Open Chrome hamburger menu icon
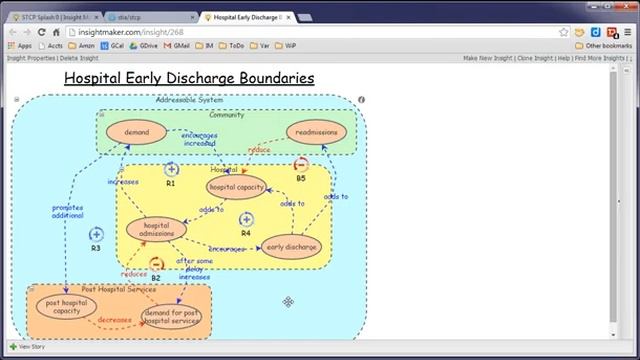Image resolution: width=640 pixels, height=360 pixels. [628, 32]
